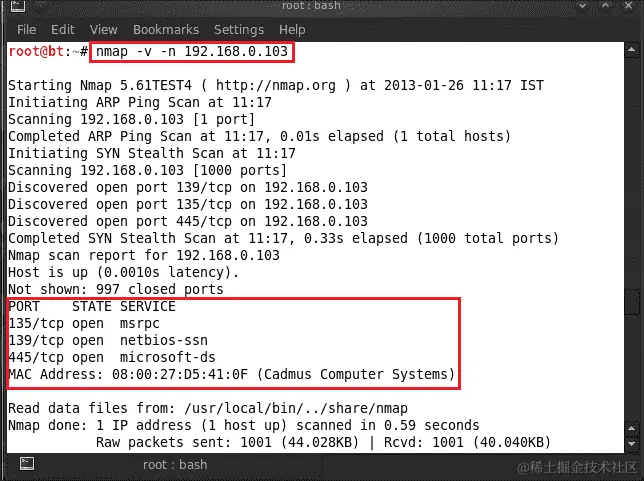Open the Help menu
The width and height of the screenshot is (644, 481).
pyautogui.click(x=292, y=30)
